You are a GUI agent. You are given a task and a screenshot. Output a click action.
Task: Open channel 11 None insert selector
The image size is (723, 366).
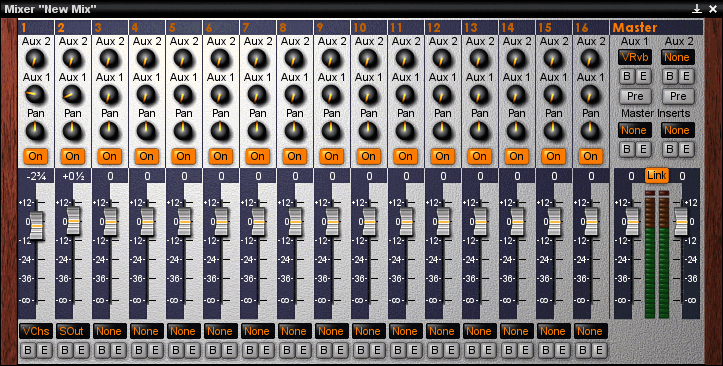click(405, 331)
